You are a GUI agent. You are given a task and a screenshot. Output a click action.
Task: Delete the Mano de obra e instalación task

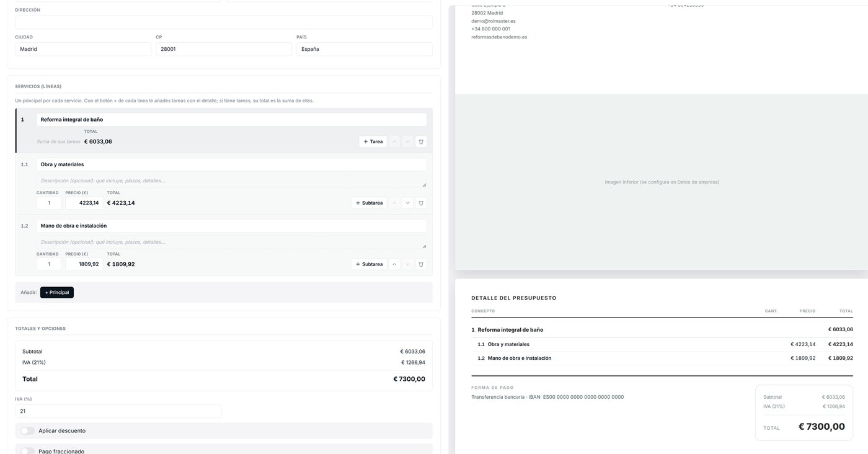click(x=421, y=264)
